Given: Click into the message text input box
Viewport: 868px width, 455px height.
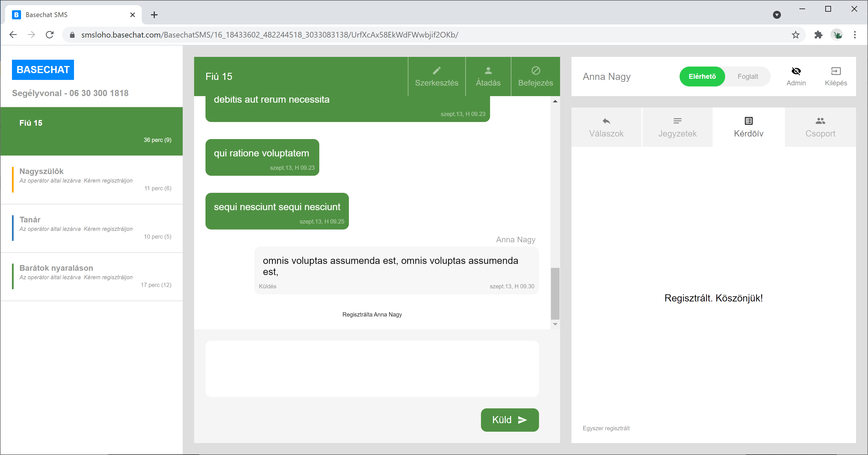Looking at the screenshot, I should (x=372, y=369).
